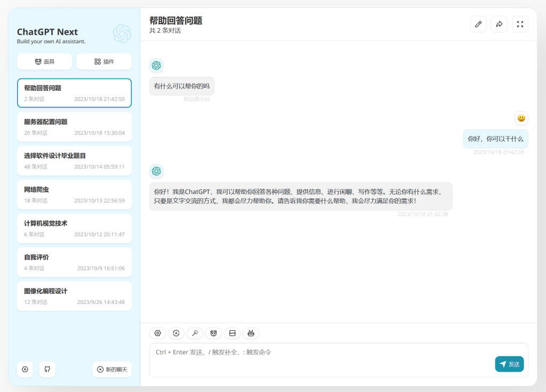Open quick prompts with magic wand icon
The height and width of the screenshot is (392, 546).
click(195, 333)
